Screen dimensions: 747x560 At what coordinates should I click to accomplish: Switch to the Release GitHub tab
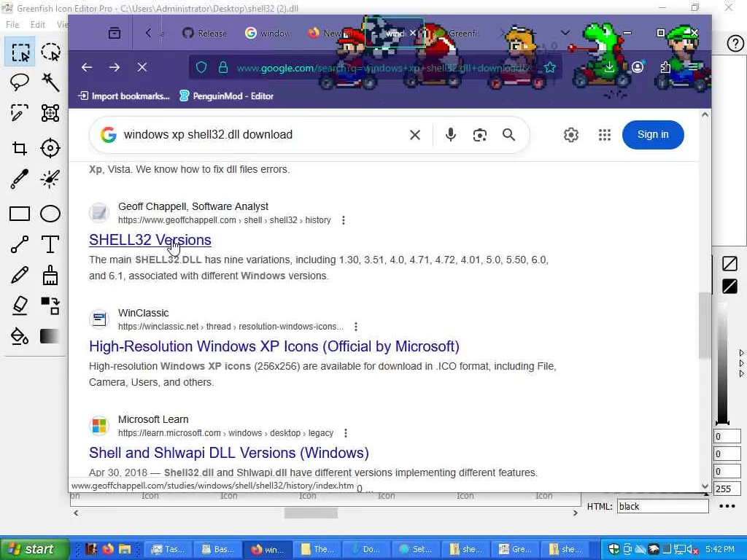pyautogui.click(x=205, y=34)
